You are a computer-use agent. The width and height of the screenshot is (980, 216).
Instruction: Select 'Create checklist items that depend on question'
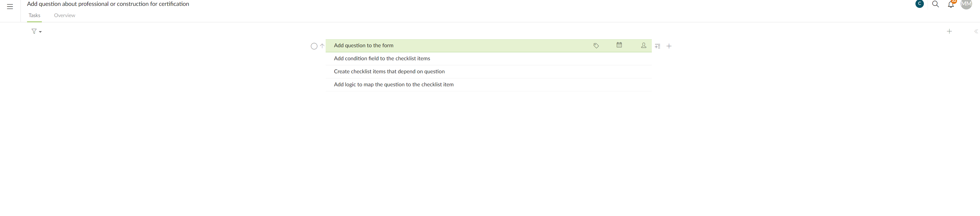488,71
